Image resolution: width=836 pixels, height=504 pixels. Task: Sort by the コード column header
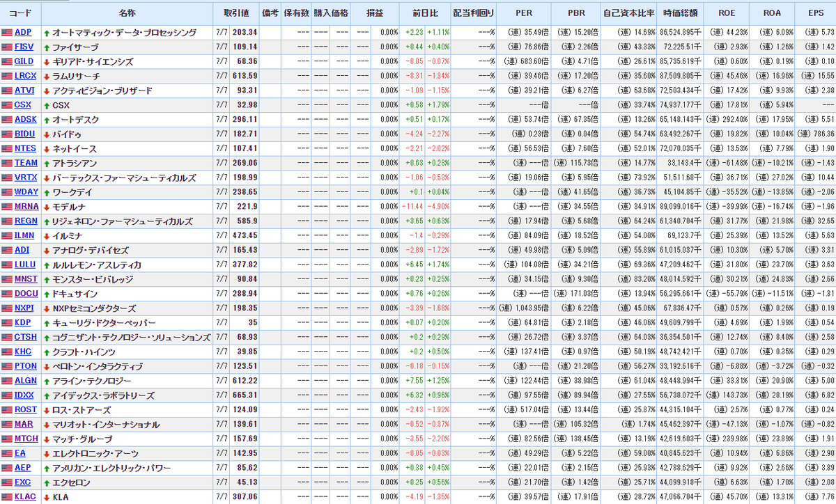point(21,13)
